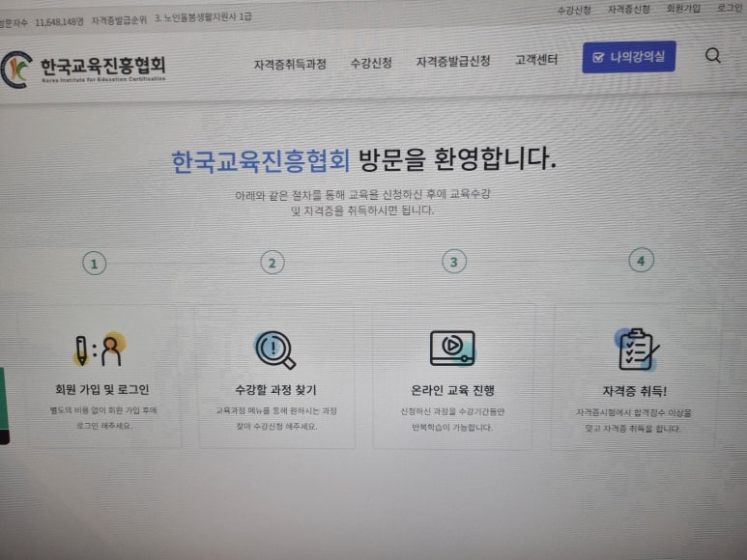Click 로그인 link in top bar
The width and height of the screenshot is (747, 560).
730,7
